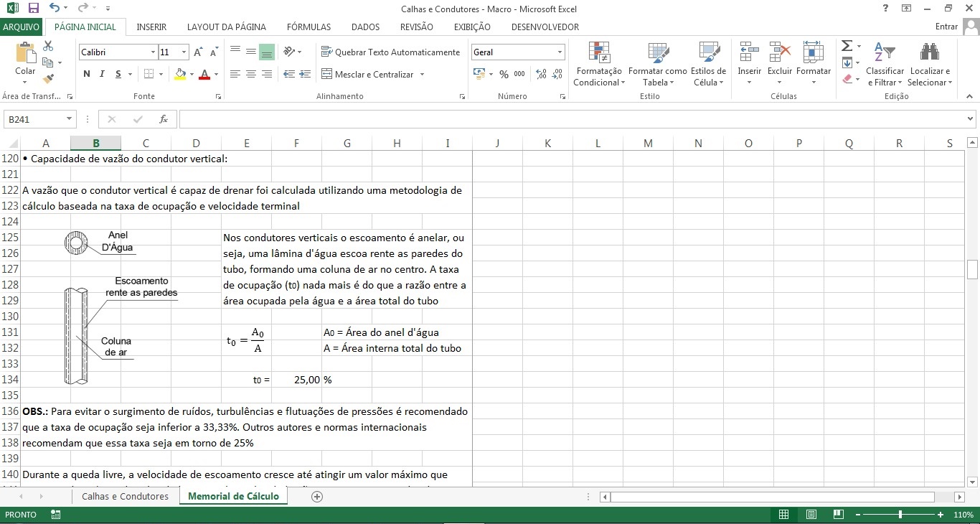Viewport: 980px width, 524px height.
Task: Undo the last action
Action: 55,9
